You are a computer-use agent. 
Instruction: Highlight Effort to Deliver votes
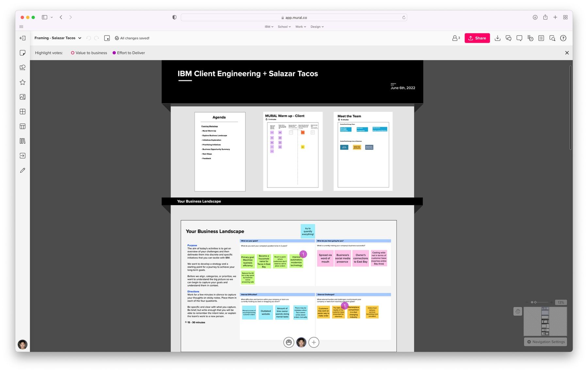click(129, 53)
